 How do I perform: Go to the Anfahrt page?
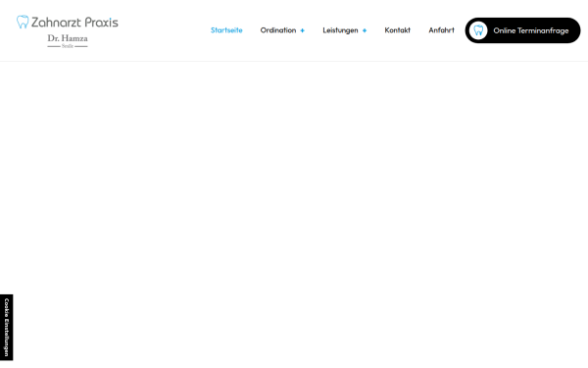point(441,30)
